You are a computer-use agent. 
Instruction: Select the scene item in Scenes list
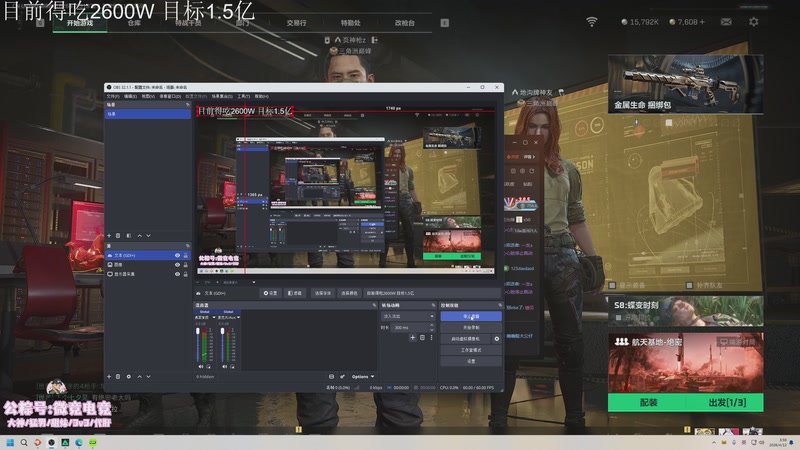(x=148, y=114)
